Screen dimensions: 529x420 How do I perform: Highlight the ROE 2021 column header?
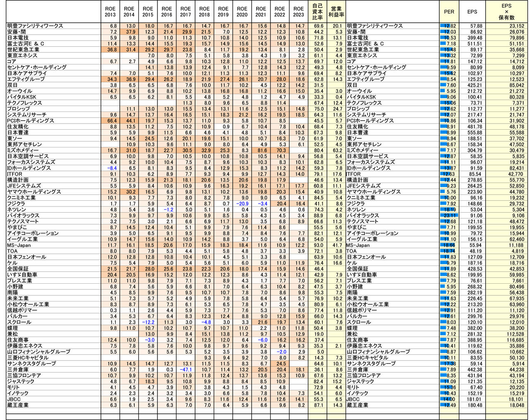pos(261,12)
